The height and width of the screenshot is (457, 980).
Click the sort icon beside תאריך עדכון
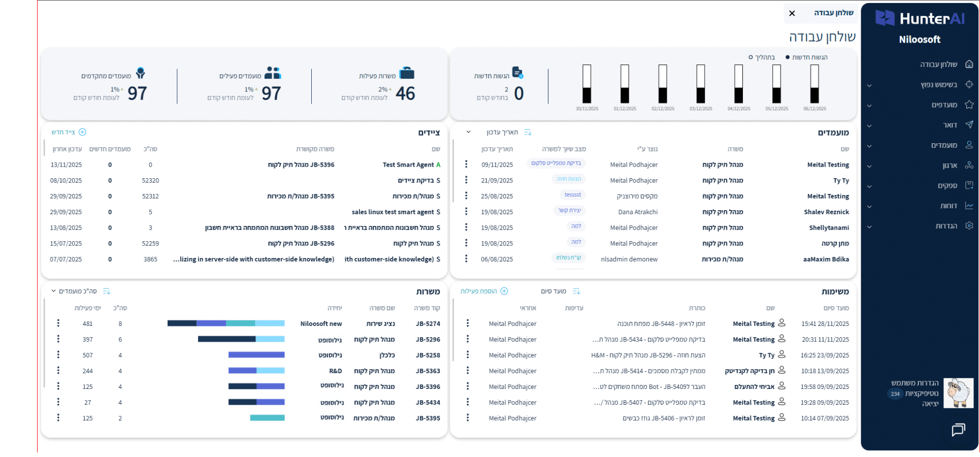528,132
